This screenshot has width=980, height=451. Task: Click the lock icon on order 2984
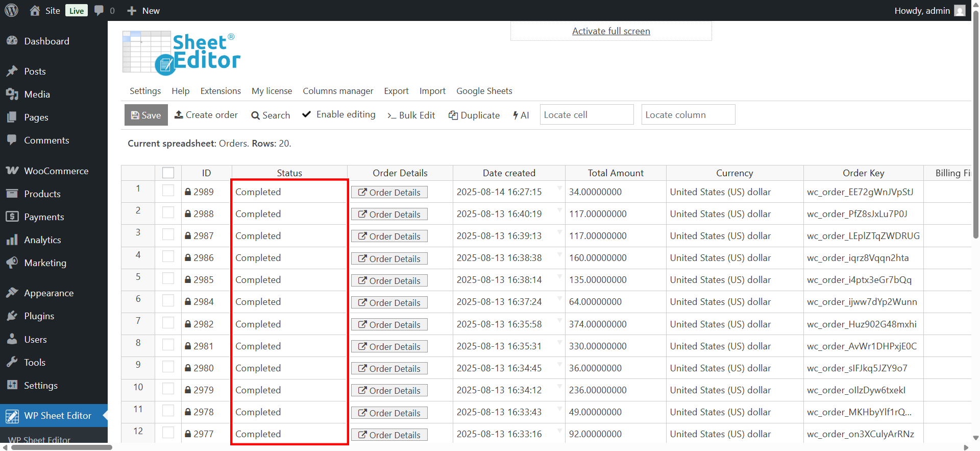(188, 302)
